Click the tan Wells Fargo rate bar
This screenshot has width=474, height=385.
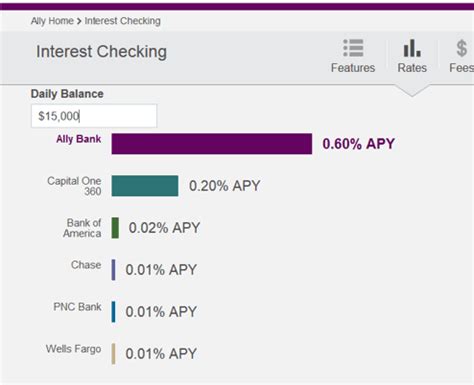(x=113, y=354)
